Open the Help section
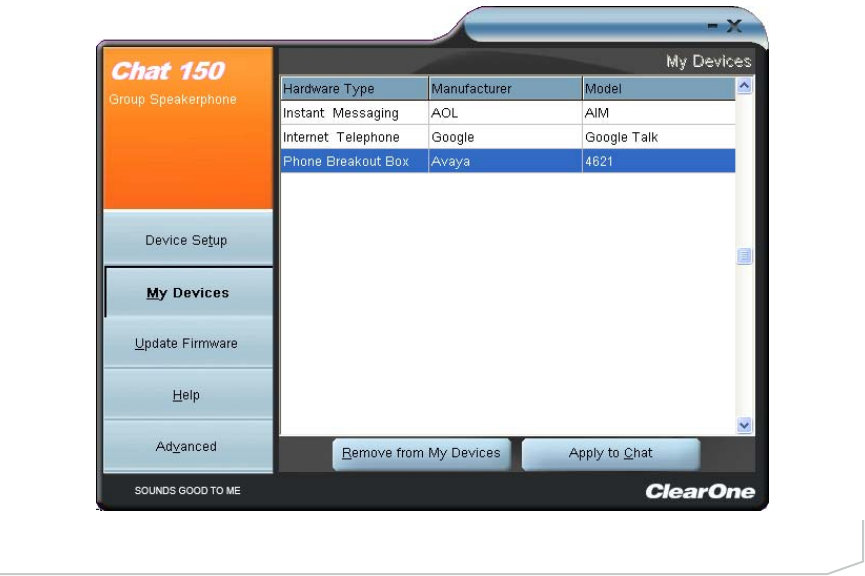Screen dimensions: 865x576 [x=188, y=394]
